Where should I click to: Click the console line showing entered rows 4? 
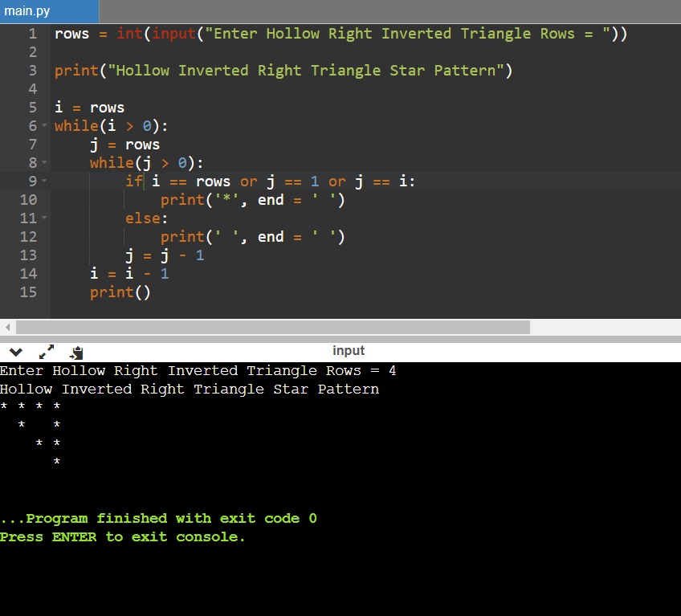[x=198, y=371]
